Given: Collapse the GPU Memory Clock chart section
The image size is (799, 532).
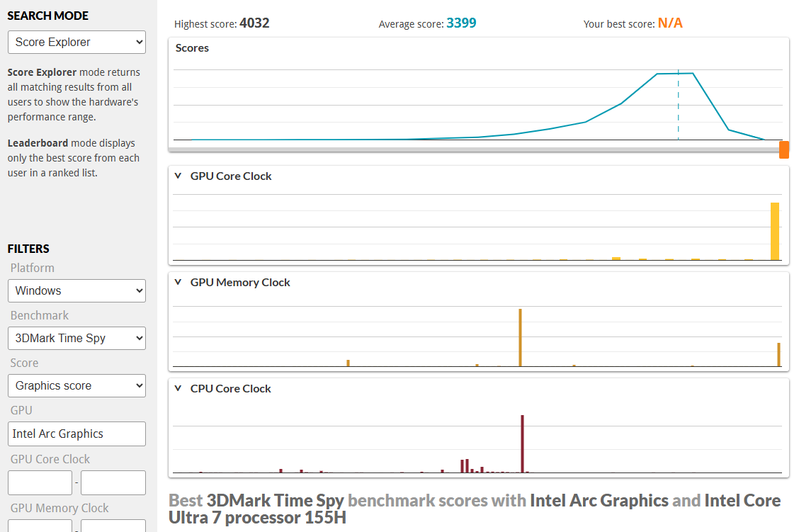Looking at the screenshot, I should pyautogui.click(x=178, y=282).
